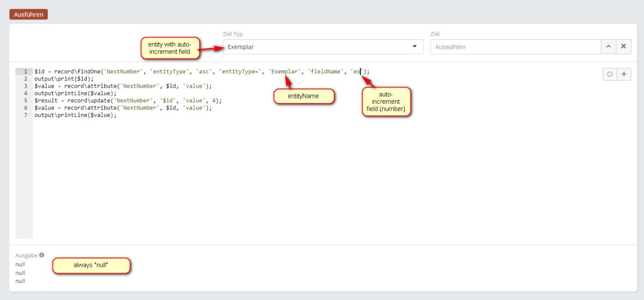Click the 'entityName' yellow annotation label
644x300 pixels.
tap(303, 96)
